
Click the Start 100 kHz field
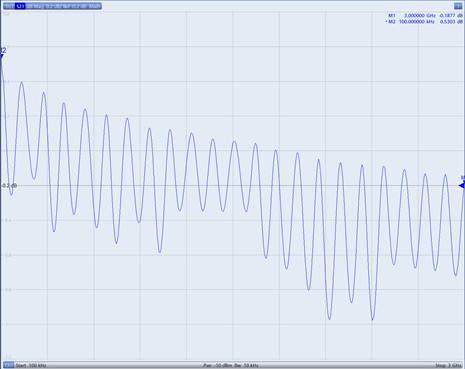coord(31,366)
